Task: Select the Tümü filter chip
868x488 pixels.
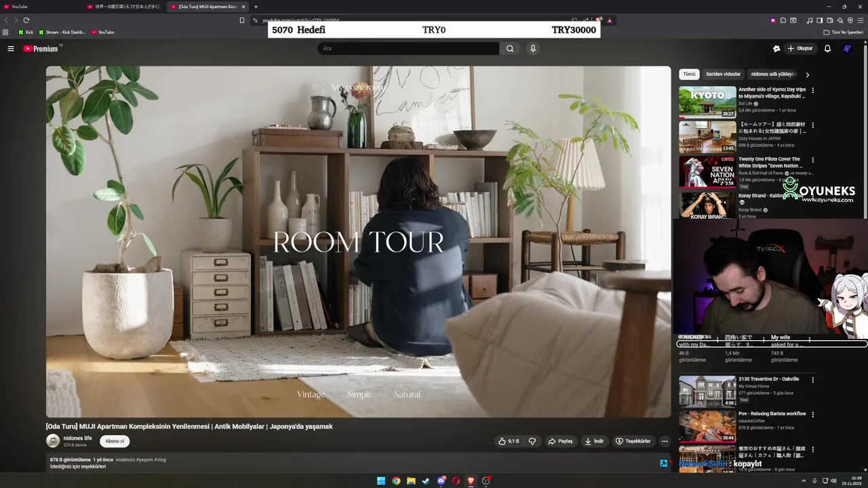Action: [x=689, y=74]
